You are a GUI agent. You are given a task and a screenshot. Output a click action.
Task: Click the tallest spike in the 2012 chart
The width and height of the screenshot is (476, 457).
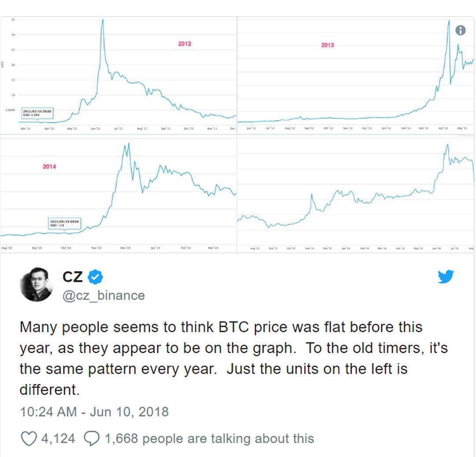[103, 22]
